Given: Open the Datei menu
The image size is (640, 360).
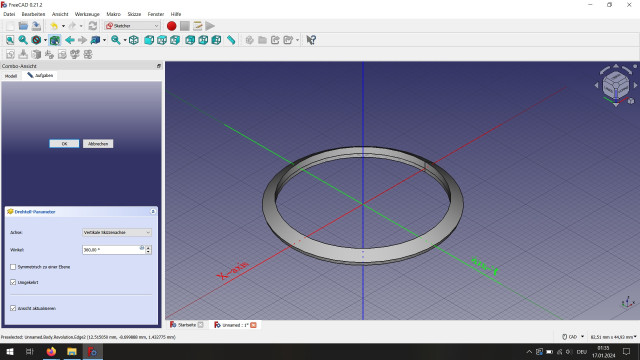Looking at the screenshot, I should coord(9,14).
